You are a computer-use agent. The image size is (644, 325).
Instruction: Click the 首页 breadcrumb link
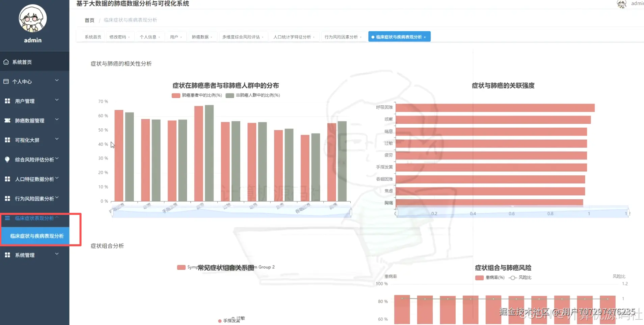[x=89, y=20]
